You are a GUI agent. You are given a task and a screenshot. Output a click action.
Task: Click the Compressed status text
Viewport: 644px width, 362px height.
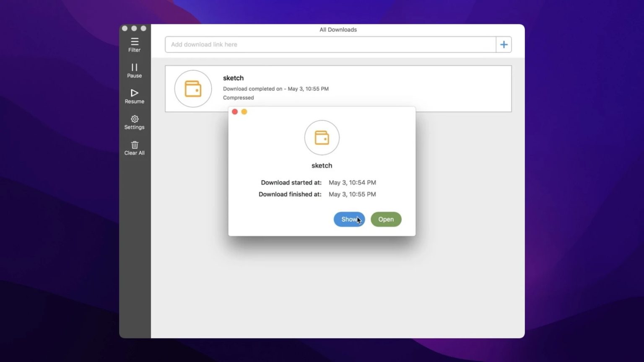pos(238,98)
